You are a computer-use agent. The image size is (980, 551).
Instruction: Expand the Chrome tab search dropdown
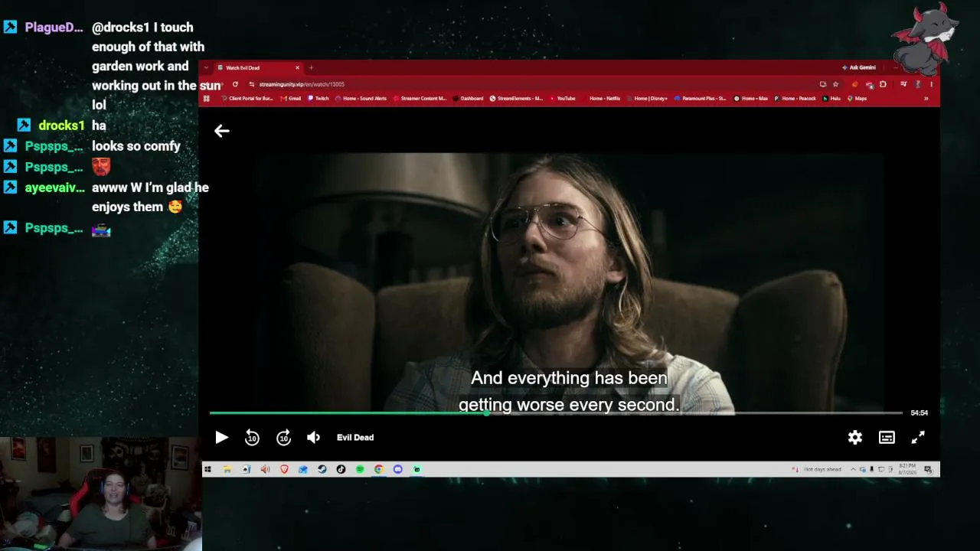pos(207,68)
